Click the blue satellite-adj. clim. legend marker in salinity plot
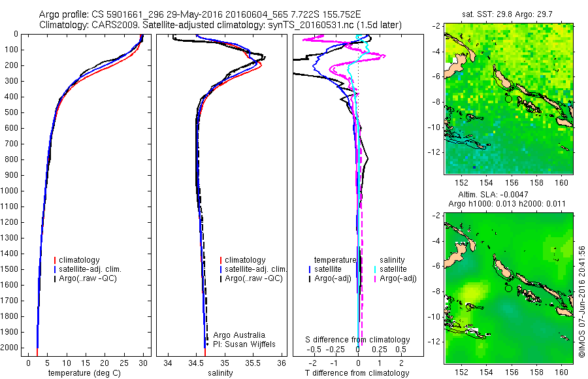The height and width of the screenshot is (379, 588). tap(221, 269)
